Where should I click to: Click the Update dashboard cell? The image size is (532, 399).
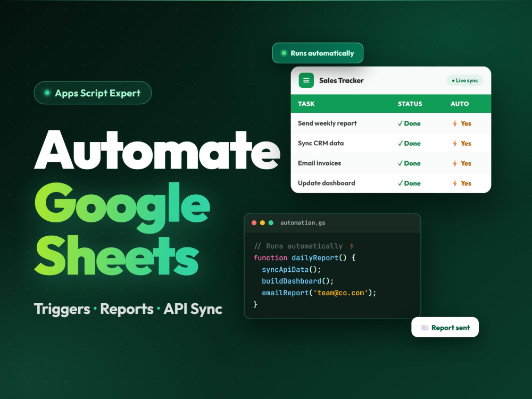tap(327, 183)
